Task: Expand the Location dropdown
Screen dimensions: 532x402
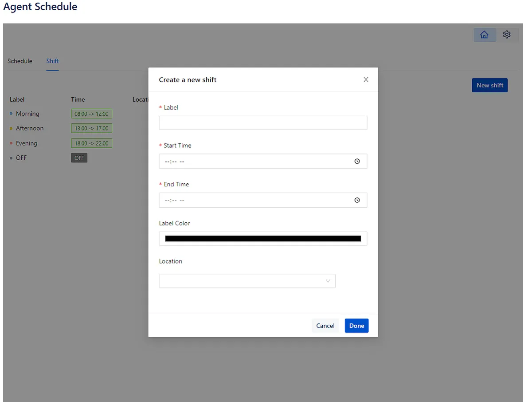Action: click(247, 281)
